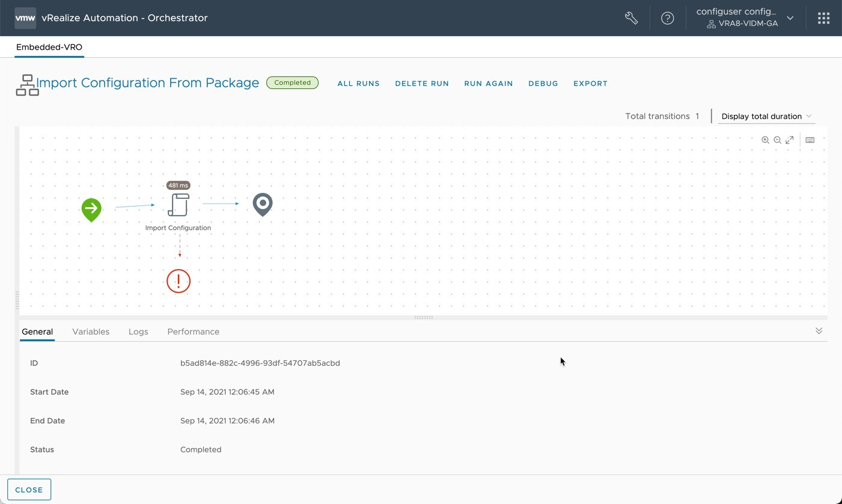Switch to the Variables tab
The height and width of the screenshot is (504, 842).
tap(91, 332)
